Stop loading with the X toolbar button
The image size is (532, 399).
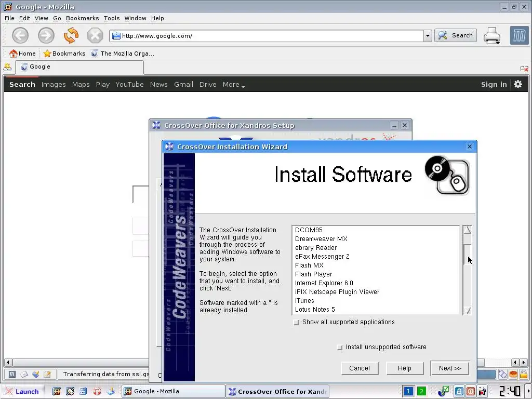tap(95, 36)
